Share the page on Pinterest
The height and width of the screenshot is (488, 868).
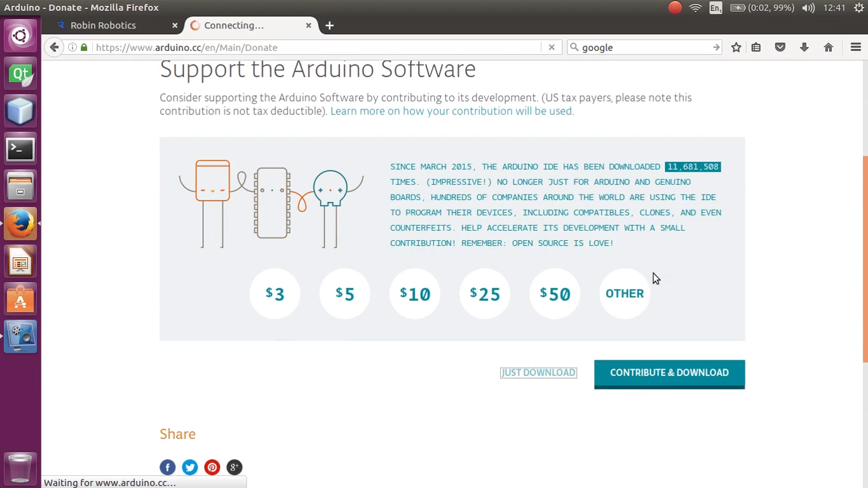[212, 467]
